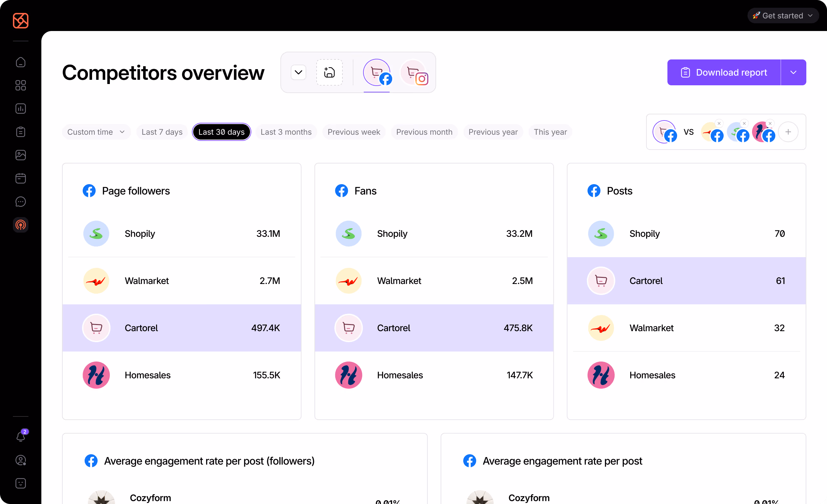This screenshot has width=827, height=504.
Task: Click the orange app logo in sidebar
Action: (x=20, y=21)
